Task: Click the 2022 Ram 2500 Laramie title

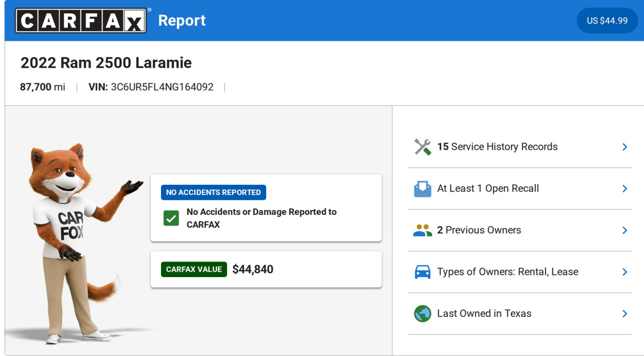Action: (106, 63)
